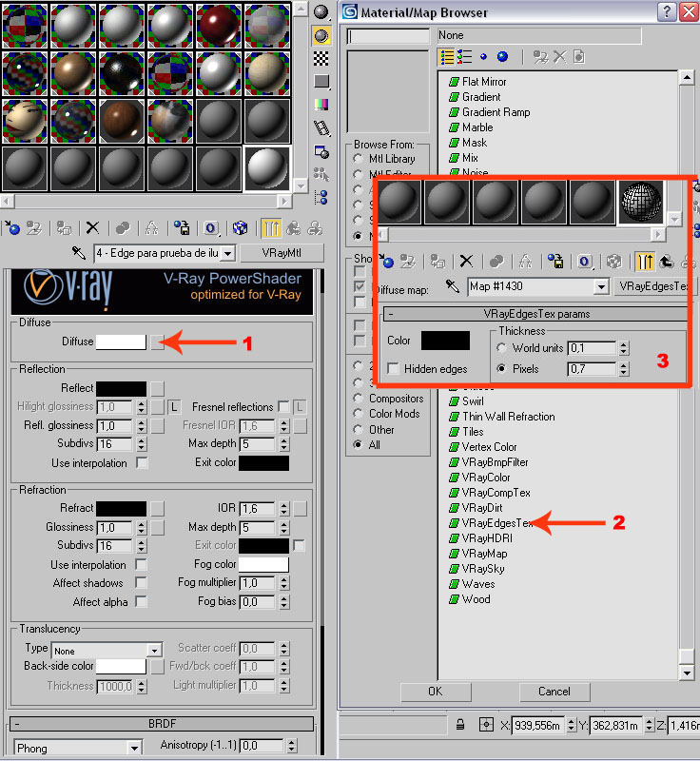Open the Map #1430 name dropdown

601,286
